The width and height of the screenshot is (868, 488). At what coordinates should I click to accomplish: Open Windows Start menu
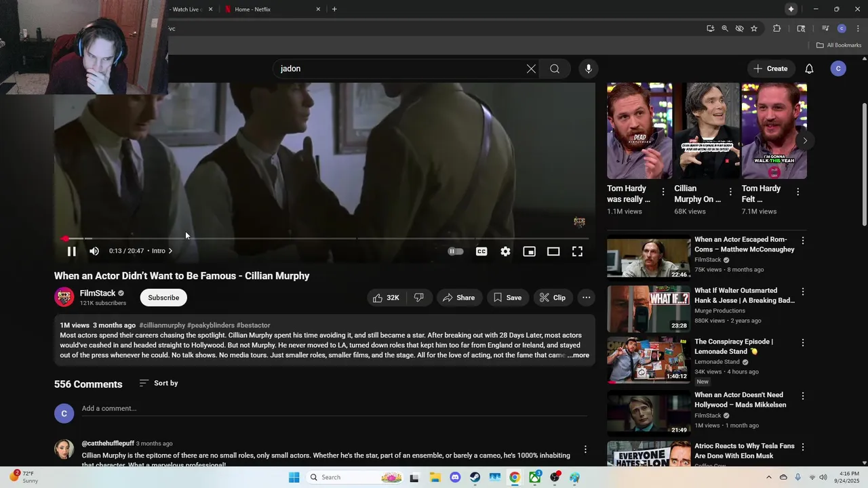coord(294,477)
